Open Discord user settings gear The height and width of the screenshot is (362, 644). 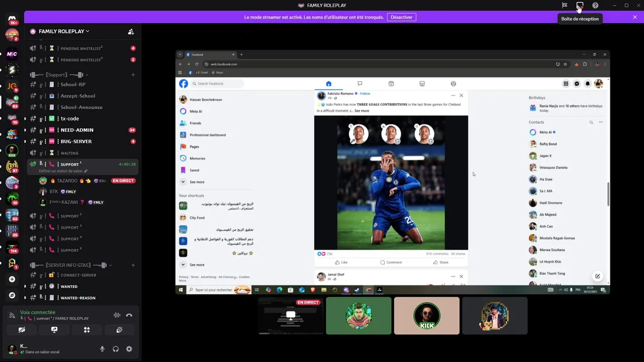129,349
